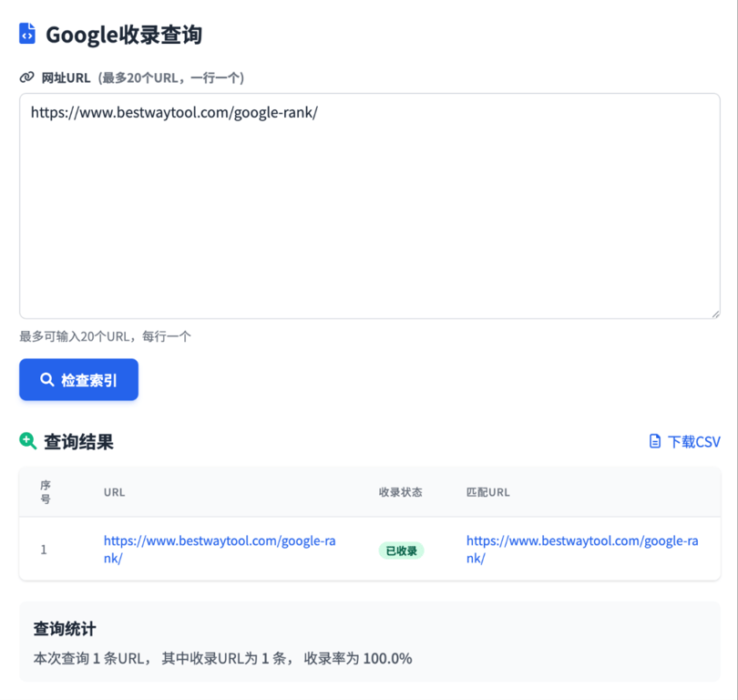Click the 查询统计 heading
The image size is (738, 700).
[65, 628]
